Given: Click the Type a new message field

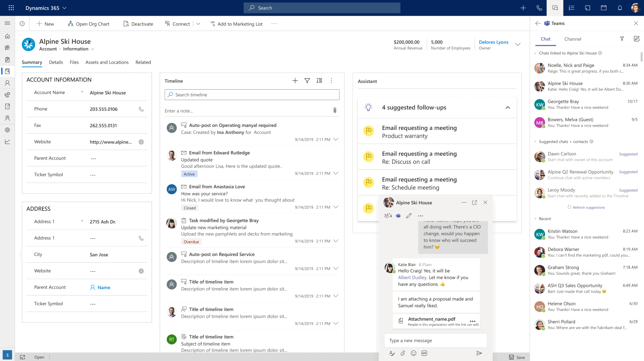Looking at the screenshot, I should [x=435, y=340].
